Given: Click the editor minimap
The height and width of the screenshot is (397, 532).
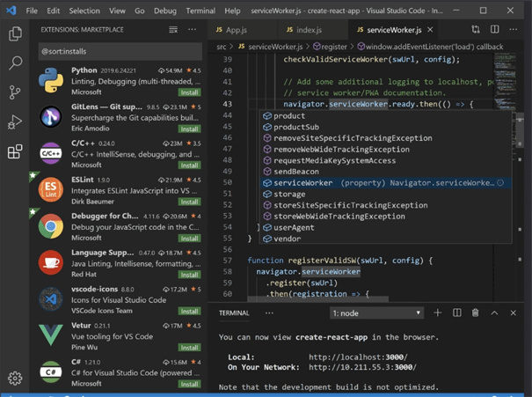Looking at the screenshot, I should (505, 80).
